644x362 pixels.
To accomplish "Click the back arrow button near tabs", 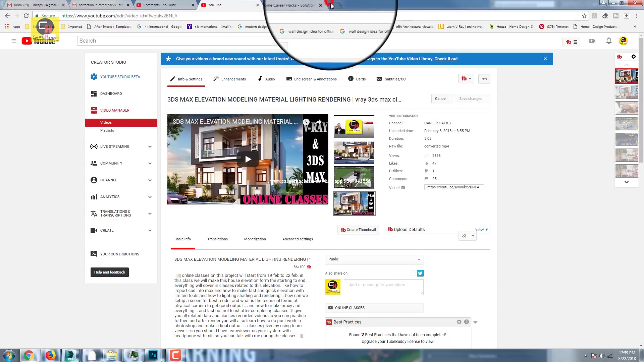I will 484,79.
